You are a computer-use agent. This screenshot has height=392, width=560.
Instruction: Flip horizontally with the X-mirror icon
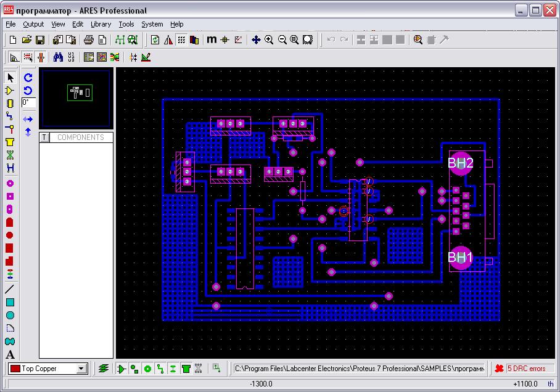pyautogui.click(x=28, y=119)
